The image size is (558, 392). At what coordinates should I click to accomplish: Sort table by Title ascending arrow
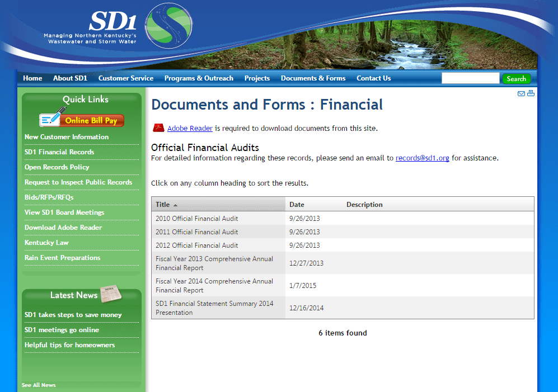tap(175, 205)
